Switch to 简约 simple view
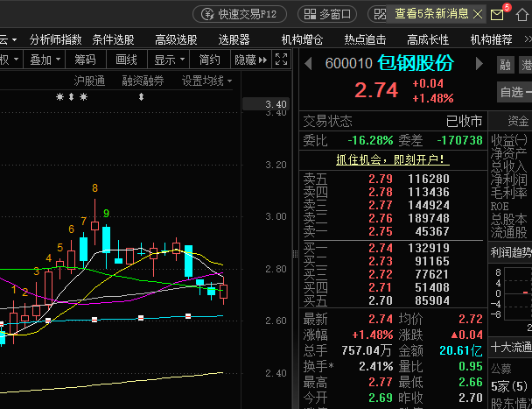 pos(210,60)
